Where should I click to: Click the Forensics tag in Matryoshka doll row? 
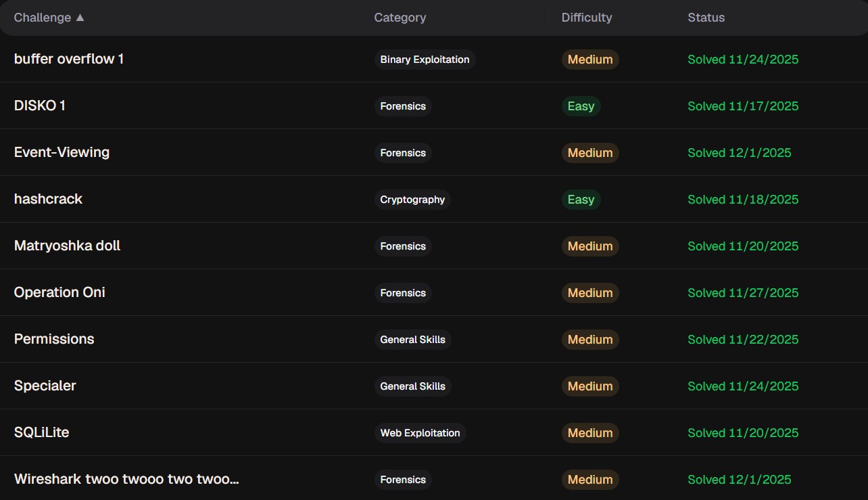point(403,246)
